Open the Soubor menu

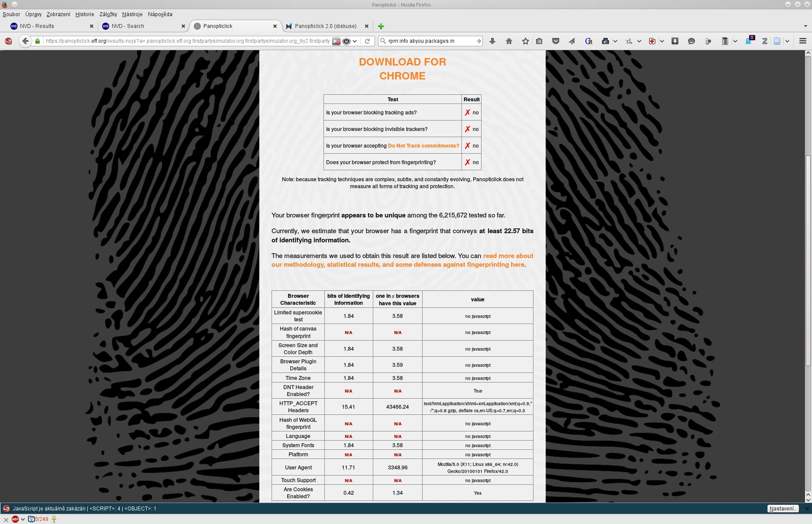click(11, 14)
